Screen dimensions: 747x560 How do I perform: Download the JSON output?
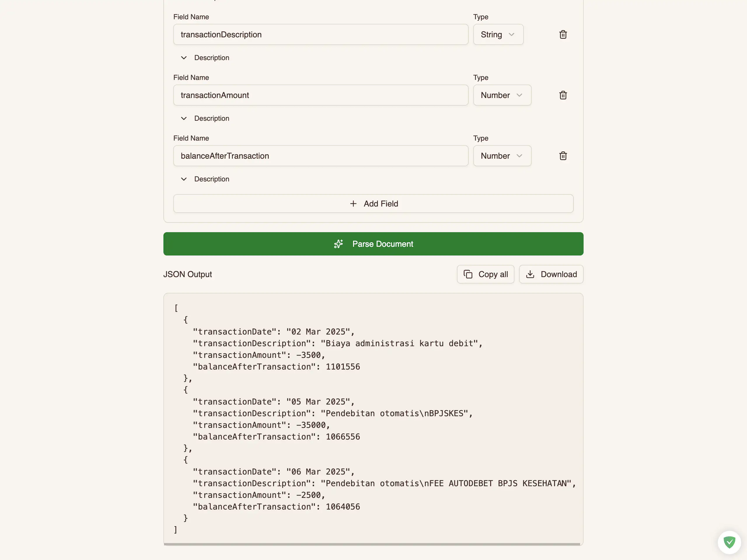(x=551, y=274)
